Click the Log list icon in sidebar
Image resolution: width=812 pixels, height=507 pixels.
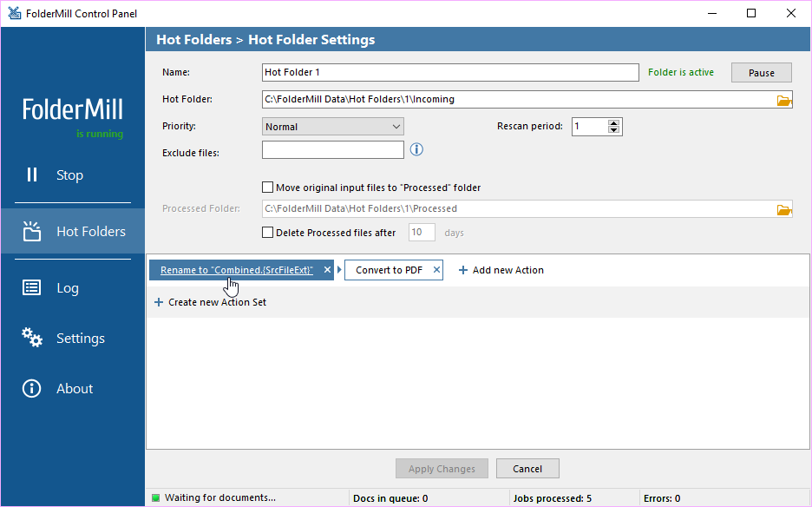(x=31, y=287)
